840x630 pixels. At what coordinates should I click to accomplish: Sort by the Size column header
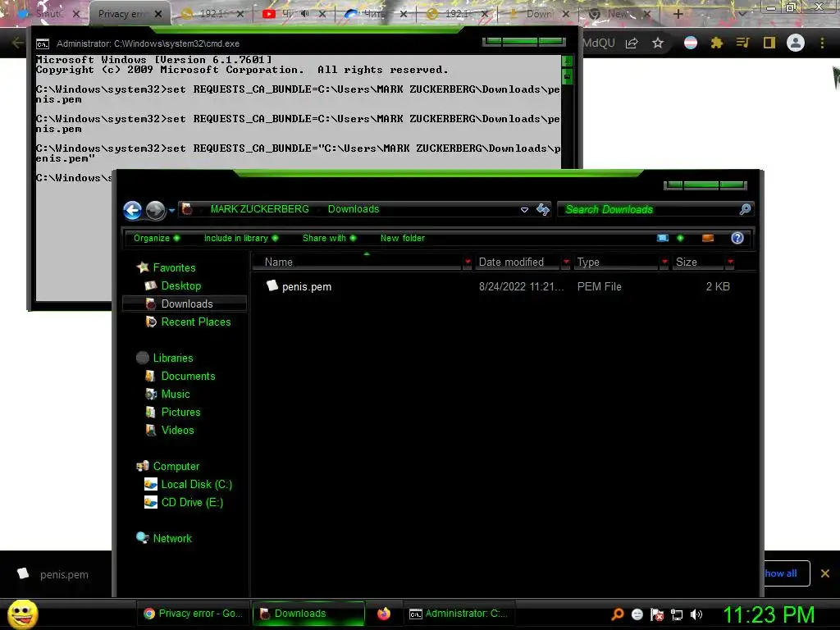[699, 262]
